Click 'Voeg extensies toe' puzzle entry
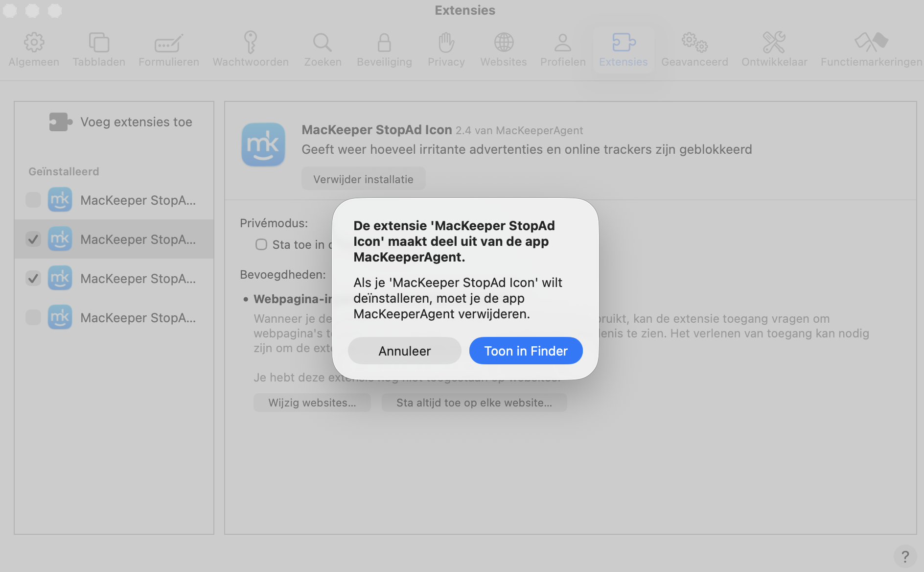 [121, 121]
